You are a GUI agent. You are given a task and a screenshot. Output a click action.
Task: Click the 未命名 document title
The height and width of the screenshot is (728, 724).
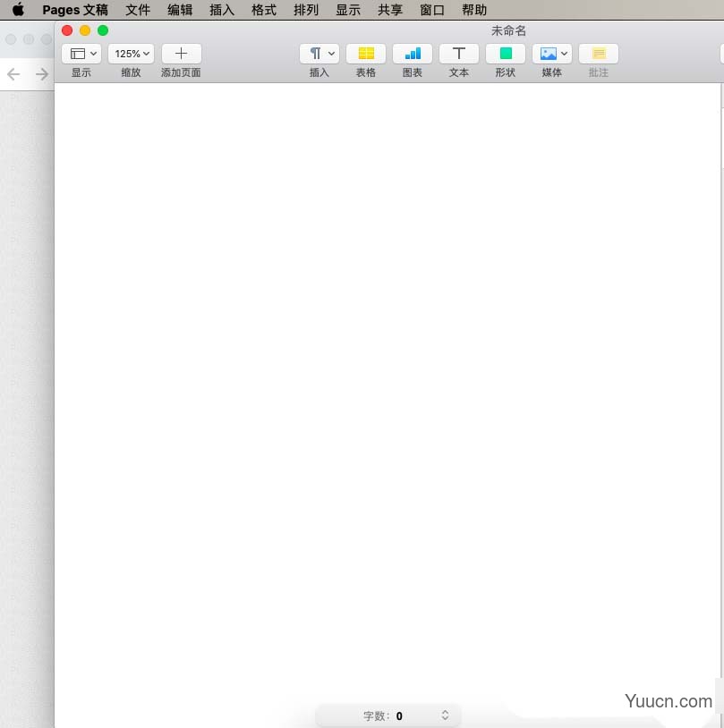coord(508,30)
